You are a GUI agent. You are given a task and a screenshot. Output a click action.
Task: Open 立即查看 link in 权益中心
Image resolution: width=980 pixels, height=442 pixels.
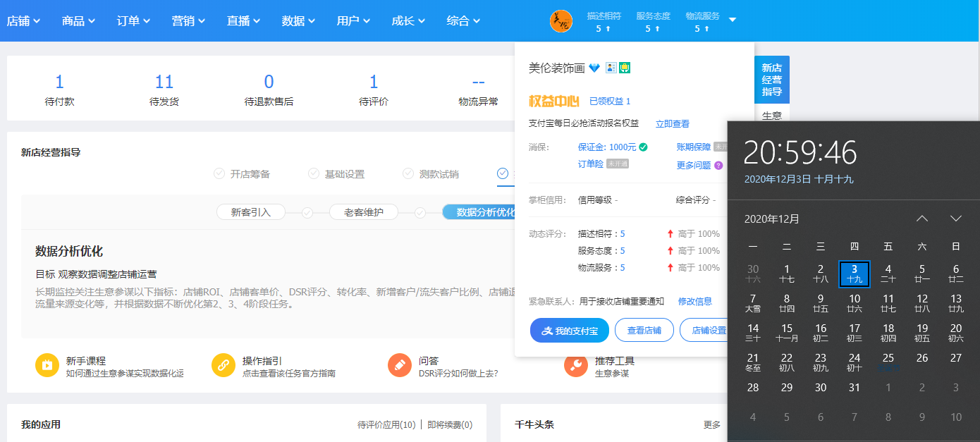click(673, 123)
